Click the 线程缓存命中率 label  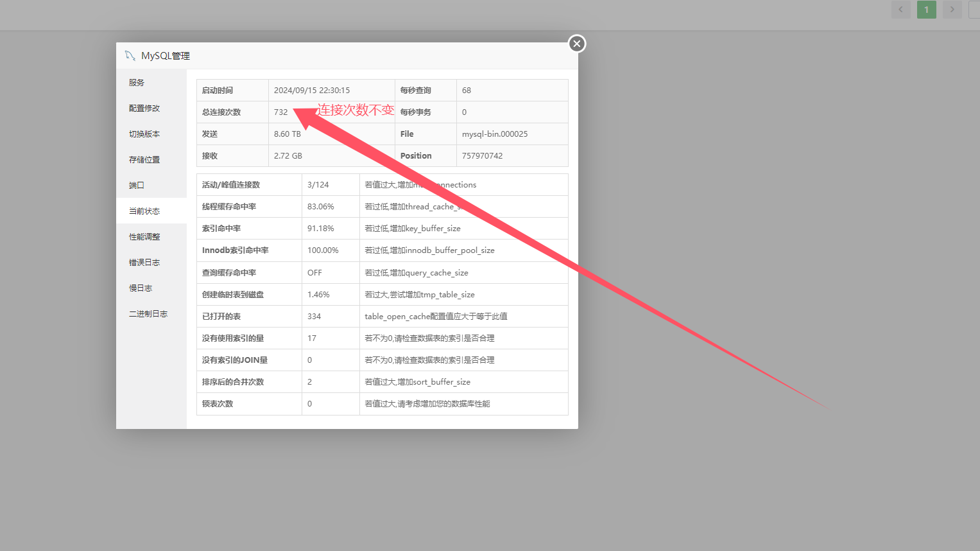coord(229,207)
